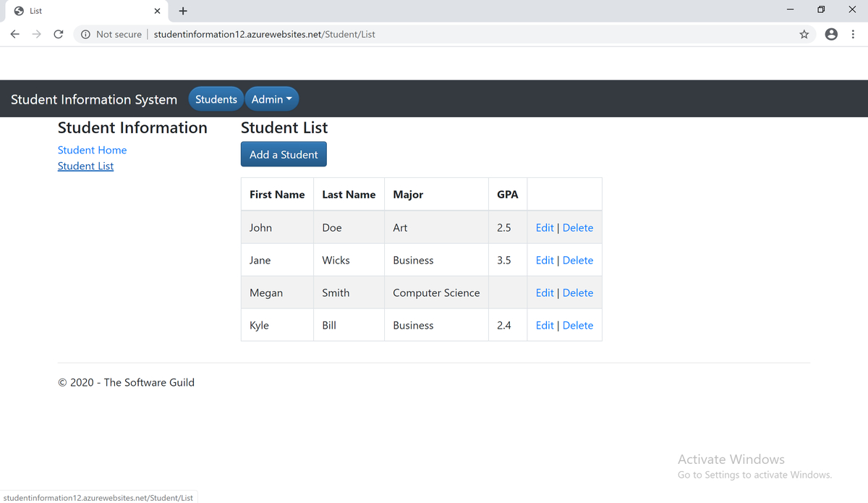The image size is (868, 503).
Task: Click the 2020 Software Guild footer text
Action: pos(126,382)
